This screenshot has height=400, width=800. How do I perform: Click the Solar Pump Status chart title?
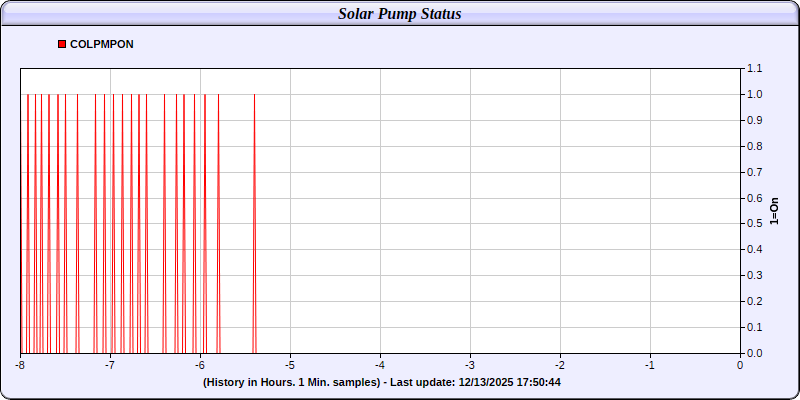pos(399,14)
